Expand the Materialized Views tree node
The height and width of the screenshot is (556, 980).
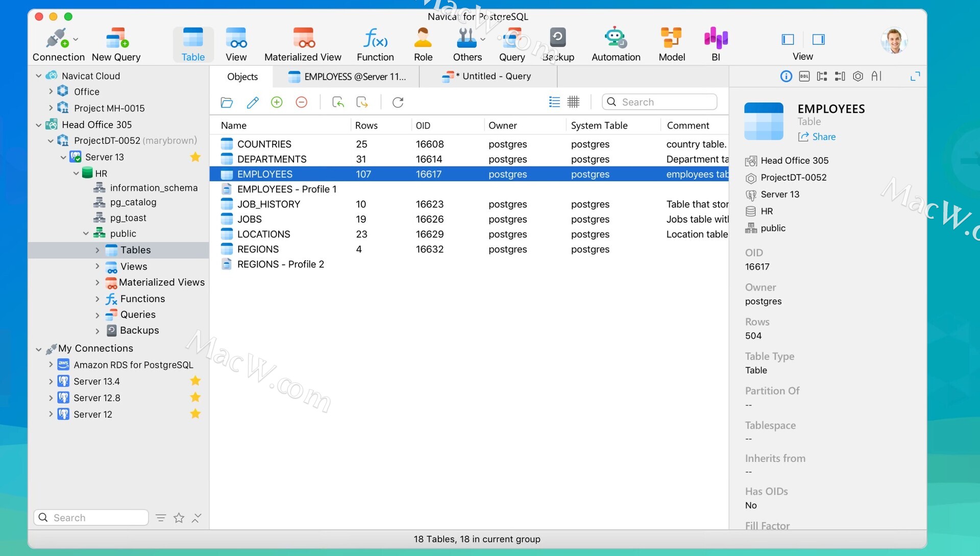pyautogui.click(x=97, y=282)
